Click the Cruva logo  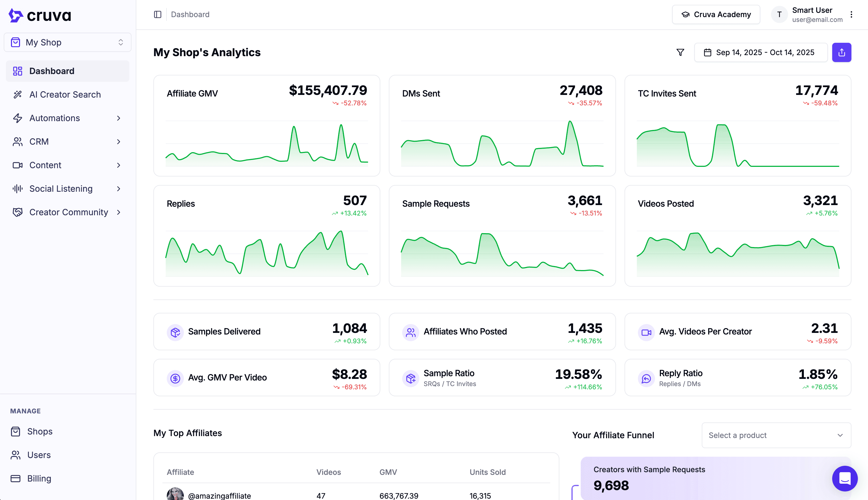click(40, 15)
